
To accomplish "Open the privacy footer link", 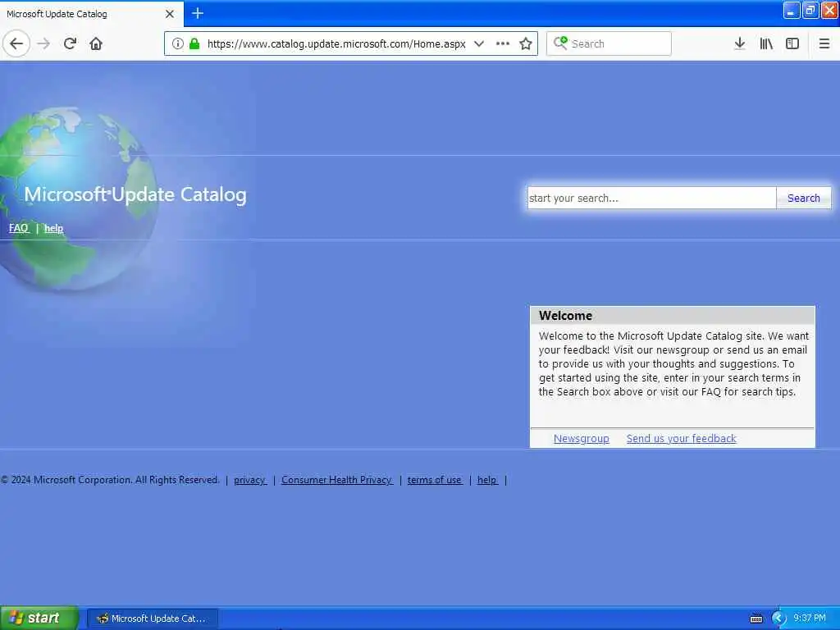I will [x=250, y=480].
